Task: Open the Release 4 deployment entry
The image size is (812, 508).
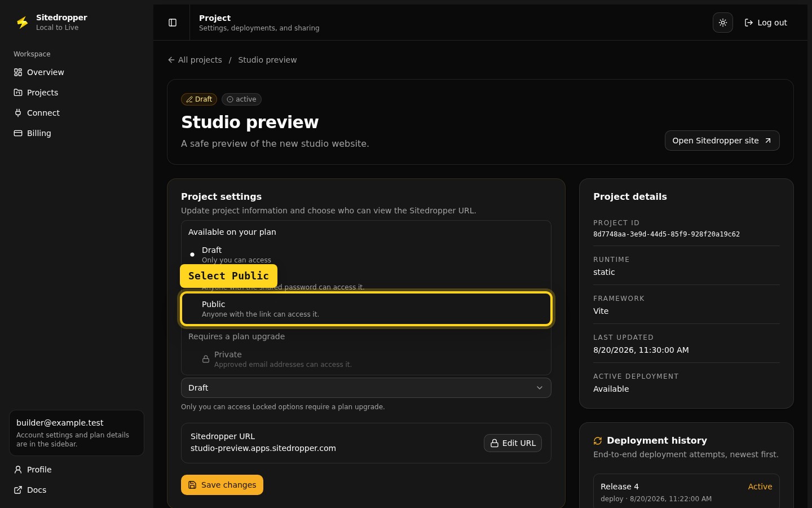Action: point(686,491)
